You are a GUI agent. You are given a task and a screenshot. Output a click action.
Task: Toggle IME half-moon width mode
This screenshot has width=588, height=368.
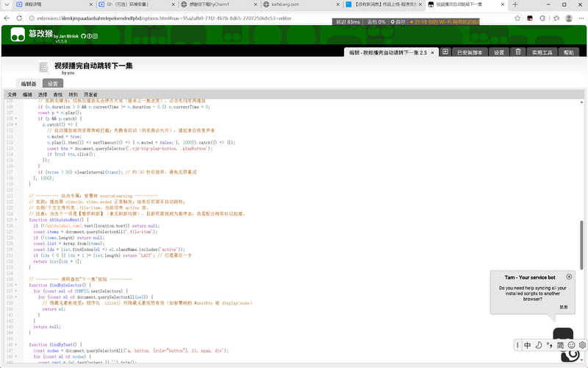pos(539,344)
